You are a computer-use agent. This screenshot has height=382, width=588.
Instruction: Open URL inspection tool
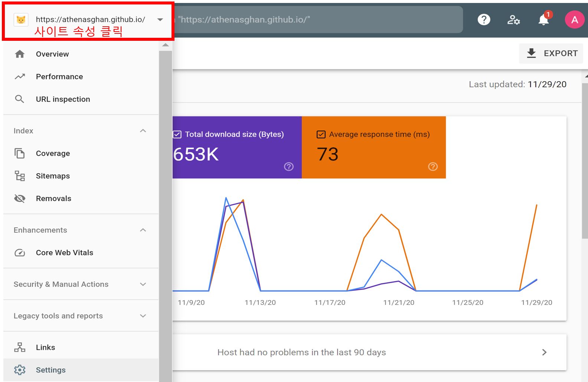coord(81,99)
